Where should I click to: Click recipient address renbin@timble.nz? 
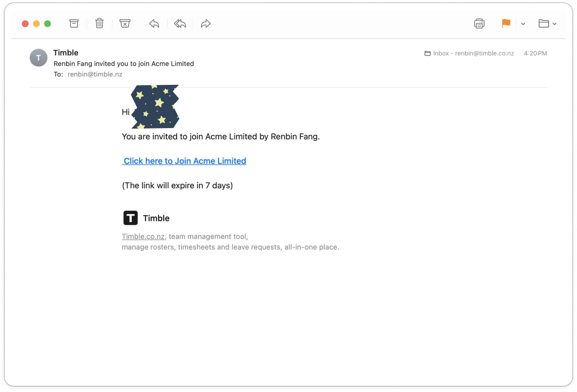[95, 74]
